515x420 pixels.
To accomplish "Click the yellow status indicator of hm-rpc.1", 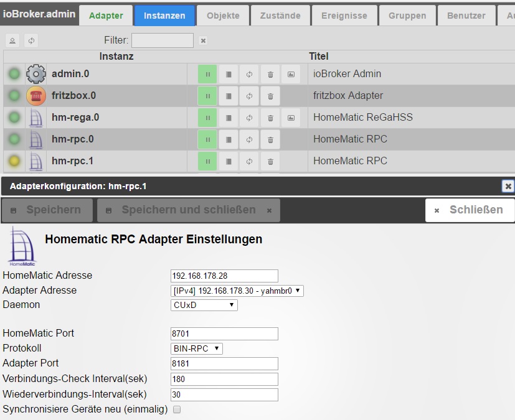I will [14, 161].
